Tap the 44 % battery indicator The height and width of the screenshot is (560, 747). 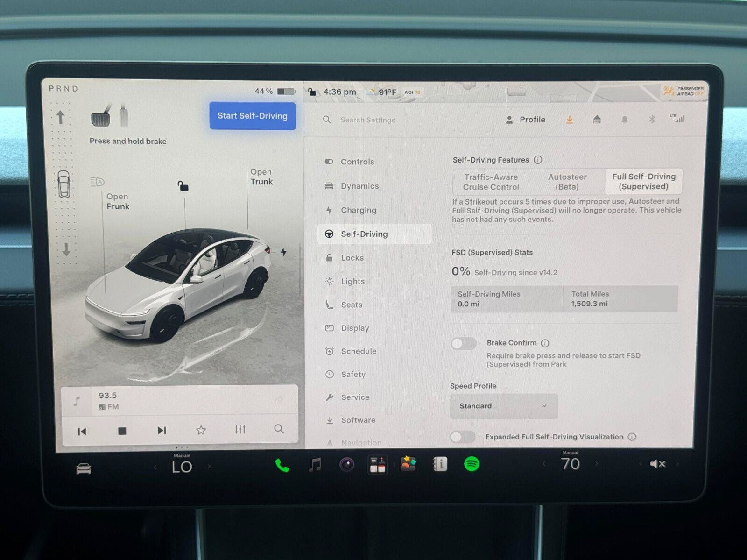[x=275, y=92]
